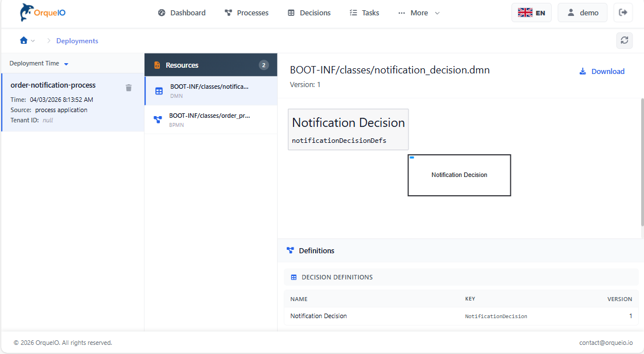Click the Deployments breadcrumb link
This screenshot has height=354, width=644.
point(77,41)
